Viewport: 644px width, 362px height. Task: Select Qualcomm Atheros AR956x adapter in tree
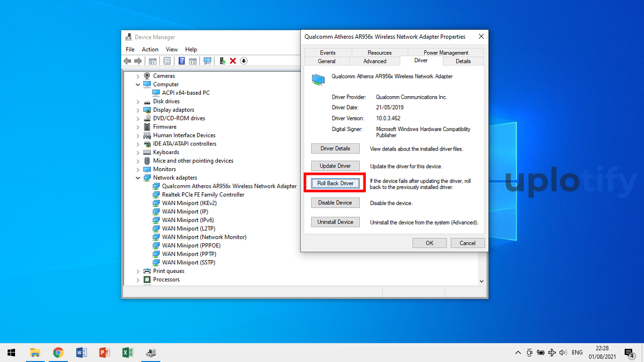pos(229,186)
